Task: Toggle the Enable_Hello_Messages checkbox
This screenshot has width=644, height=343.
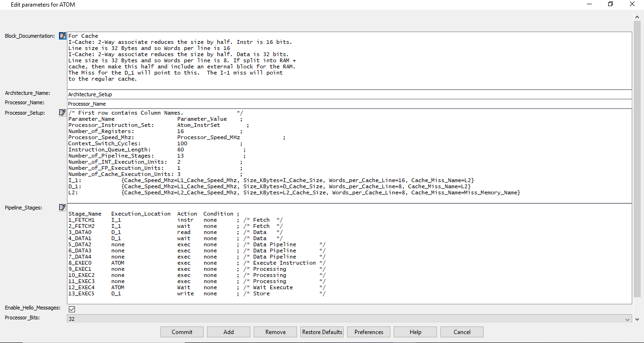Action: [x=72, y=309]
